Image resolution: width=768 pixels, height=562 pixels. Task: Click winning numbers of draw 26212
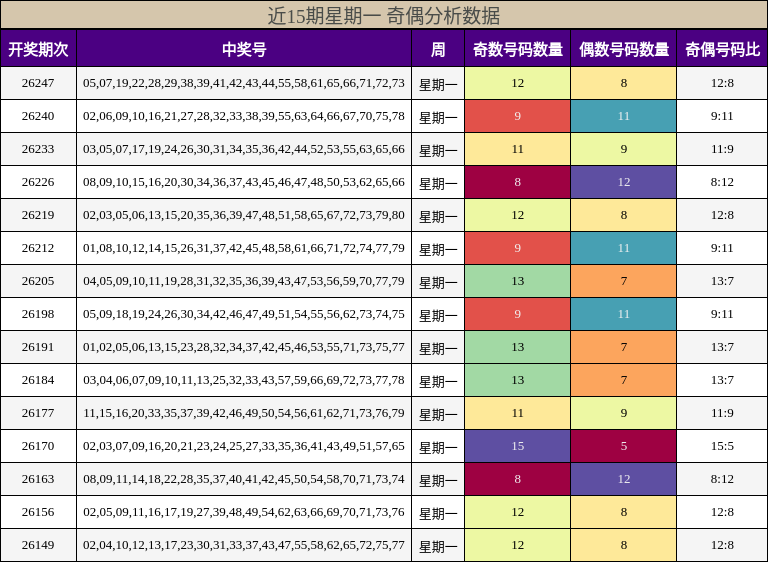tap(244, 248)
